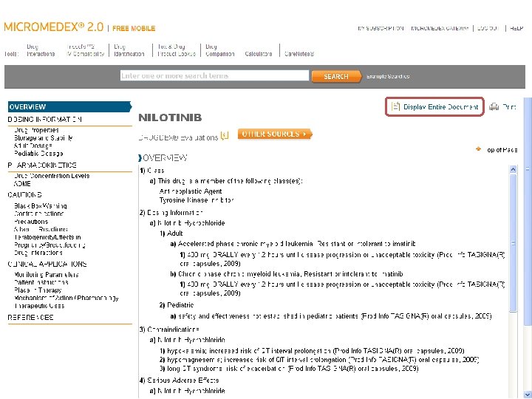Open Adult Dosage in sidebar
Viewport: 532px width, 399px height.
(33, 146)
